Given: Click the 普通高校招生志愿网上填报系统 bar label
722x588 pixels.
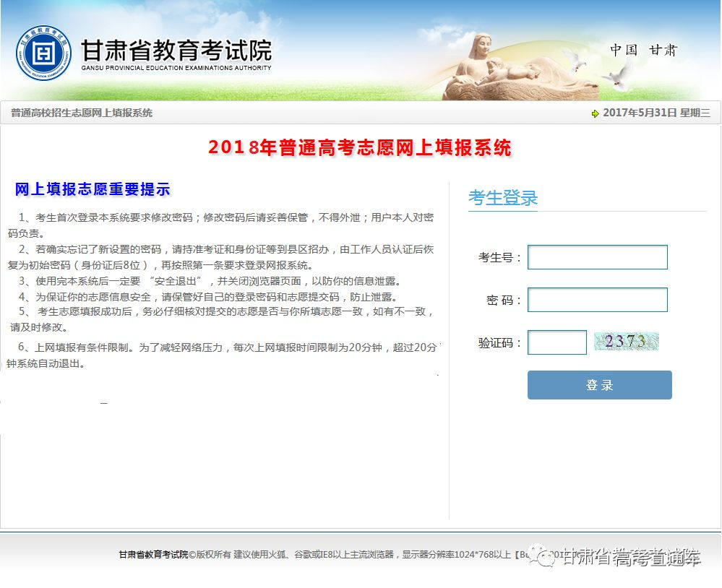Looking at the screenshot, I should (x=82, y=113).
